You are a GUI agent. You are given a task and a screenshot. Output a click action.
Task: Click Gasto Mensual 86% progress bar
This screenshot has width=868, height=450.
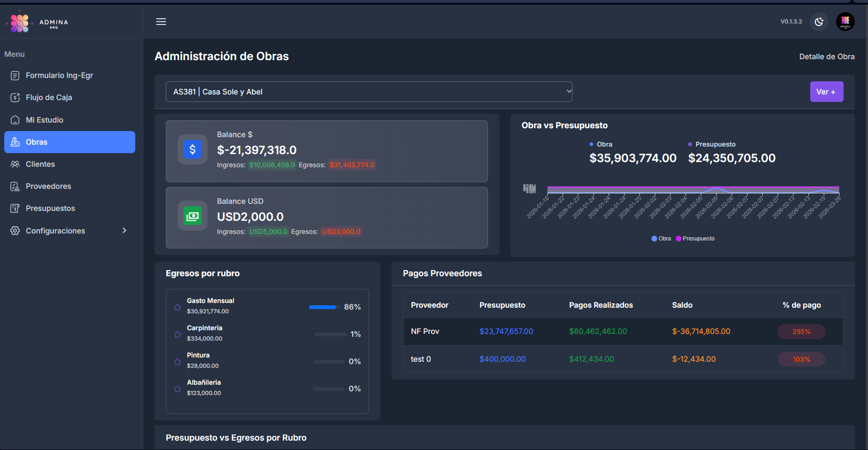pos(324,307)
